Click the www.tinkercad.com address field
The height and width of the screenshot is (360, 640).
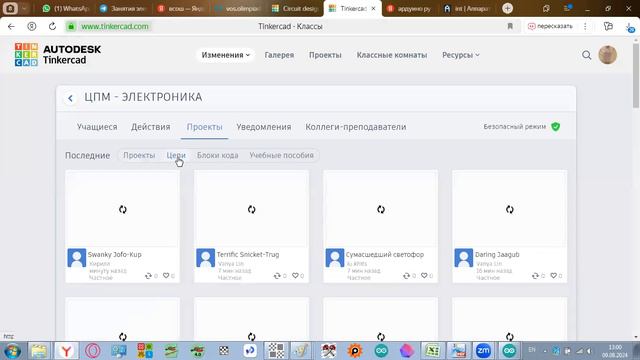pos(115,27)
